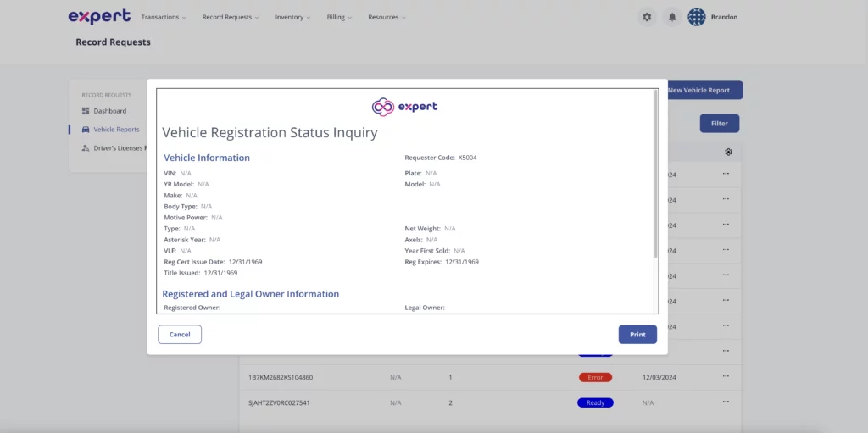
Task: Print the vehicle registration report
Action: click(x=637, y=335)
